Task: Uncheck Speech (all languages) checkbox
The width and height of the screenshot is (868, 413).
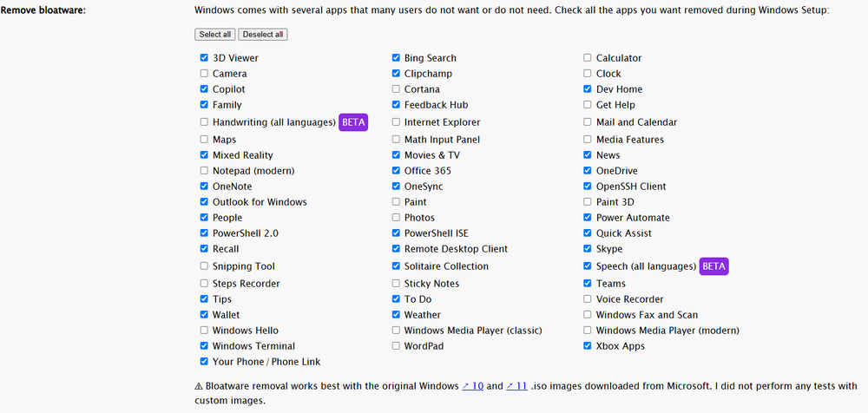Action: [588, 265]
